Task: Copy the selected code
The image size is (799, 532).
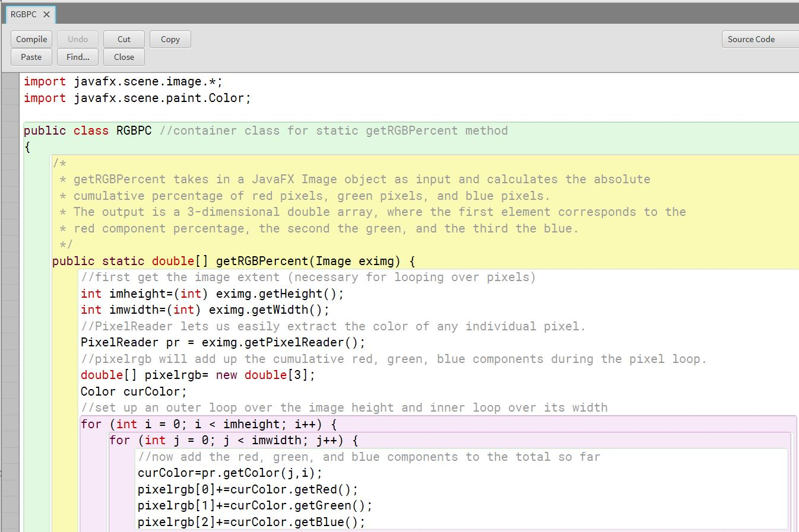Action: tap(170, 39)
